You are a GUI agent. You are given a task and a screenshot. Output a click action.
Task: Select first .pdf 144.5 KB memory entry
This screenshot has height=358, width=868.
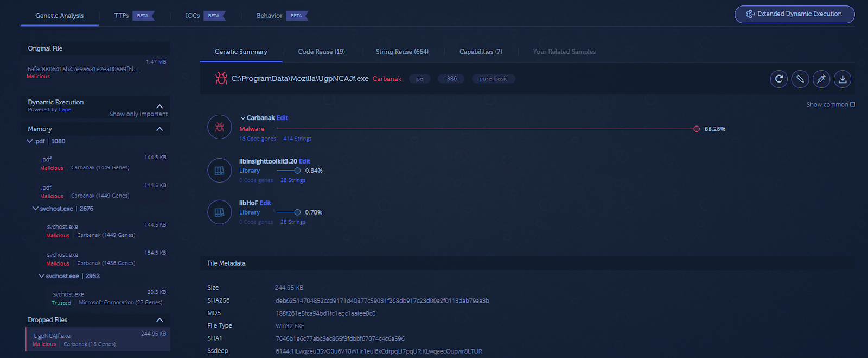point(95,162)
